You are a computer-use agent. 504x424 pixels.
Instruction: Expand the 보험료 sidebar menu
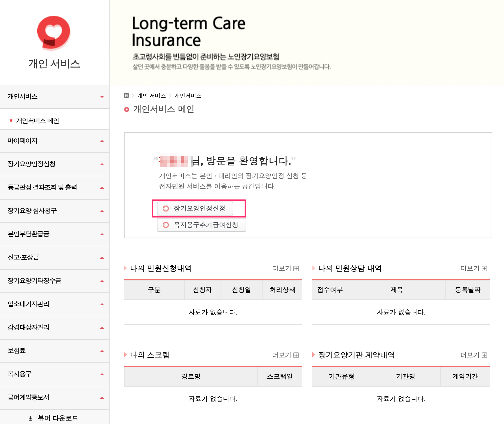102,351
